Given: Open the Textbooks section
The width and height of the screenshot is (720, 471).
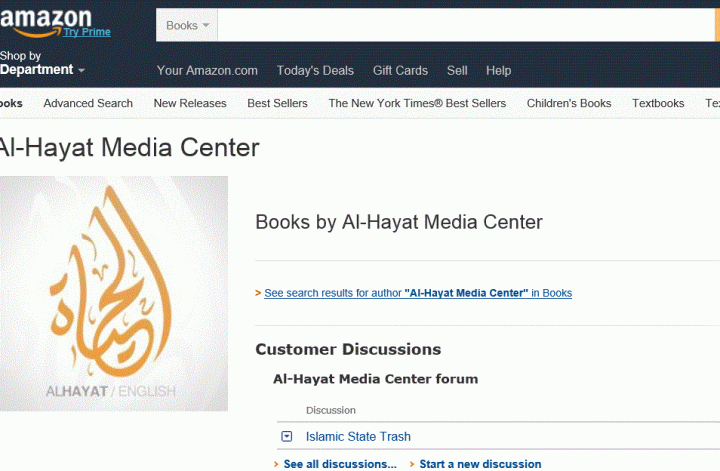Looking at the screenshot, I should coord(658,103).
